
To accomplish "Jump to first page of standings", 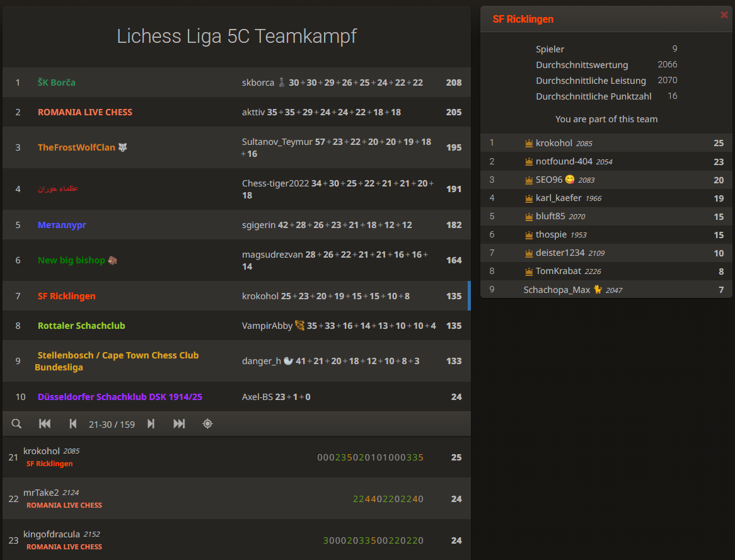I will [45, 424].
